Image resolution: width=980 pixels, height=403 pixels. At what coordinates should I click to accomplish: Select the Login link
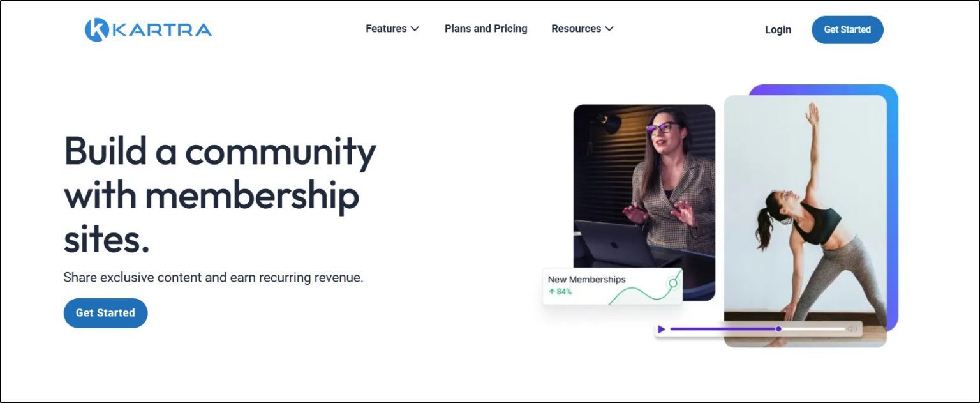[x=778, y=29]
